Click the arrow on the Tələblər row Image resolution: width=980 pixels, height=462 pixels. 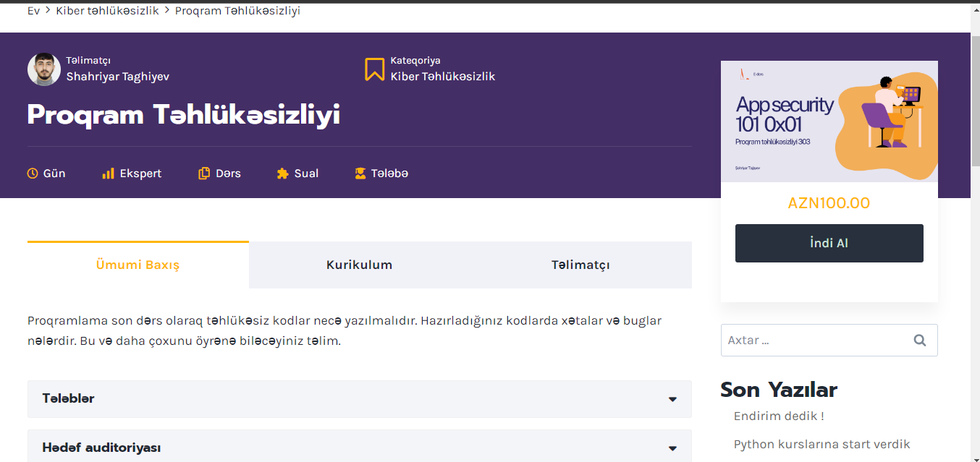click(x=672, y=399)
